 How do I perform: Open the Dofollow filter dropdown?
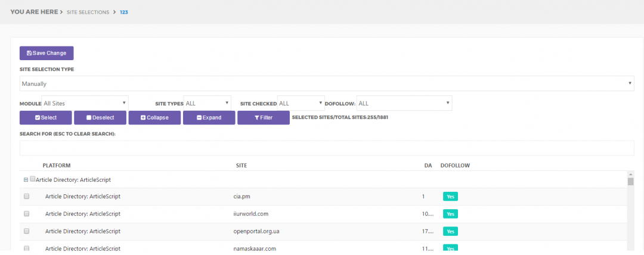coord(404,103)
